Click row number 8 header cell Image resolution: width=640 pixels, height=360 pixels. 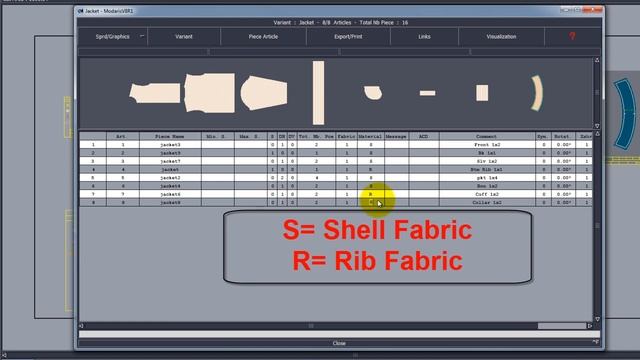coord(93,202)
